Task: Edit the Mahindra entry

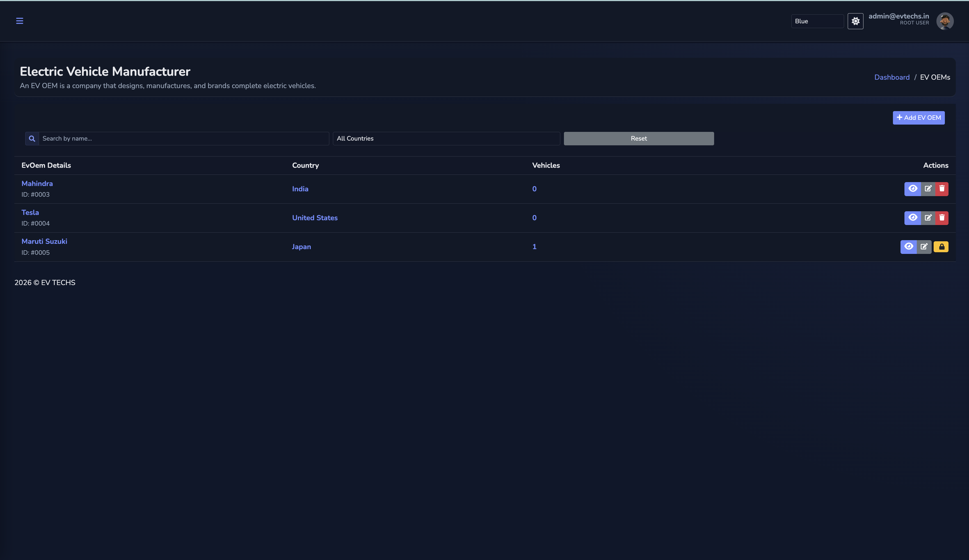Action: click(928, 189)
